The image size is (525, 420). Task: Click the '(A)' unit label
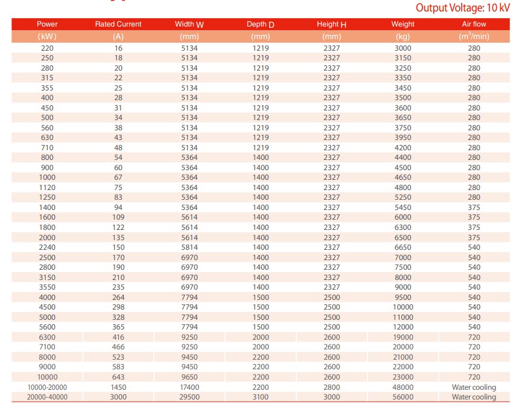[x=118, y=36]
